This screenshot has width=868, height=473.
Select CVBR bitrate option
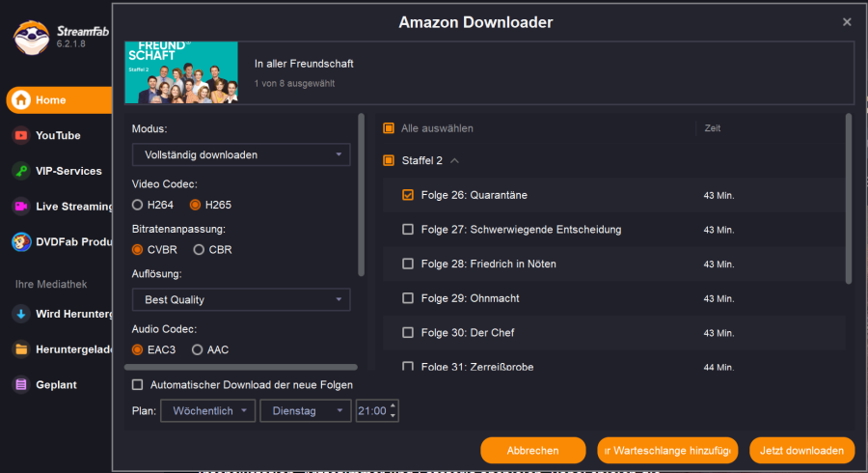(x=137, y=250)
